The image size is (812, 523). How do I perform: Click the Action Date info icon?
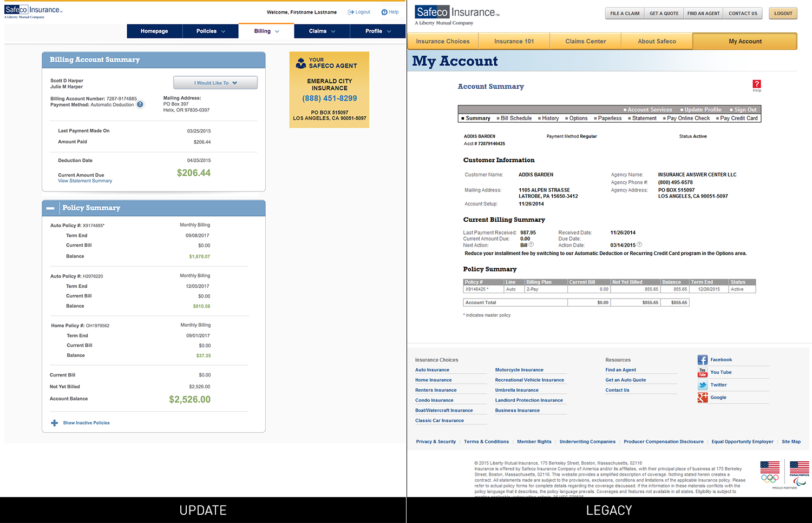(639, 244)
